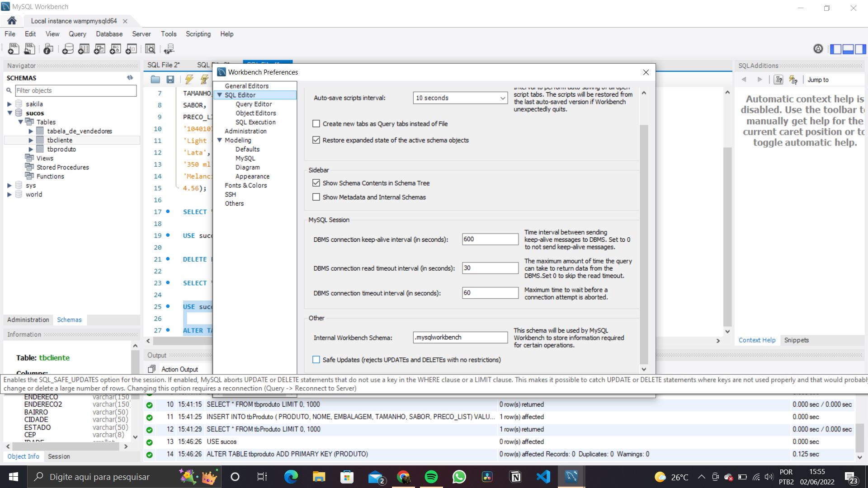Select SQL Execution in preferences tree
868x488 pixels.
pyautogui.click(x=255, y=122)
